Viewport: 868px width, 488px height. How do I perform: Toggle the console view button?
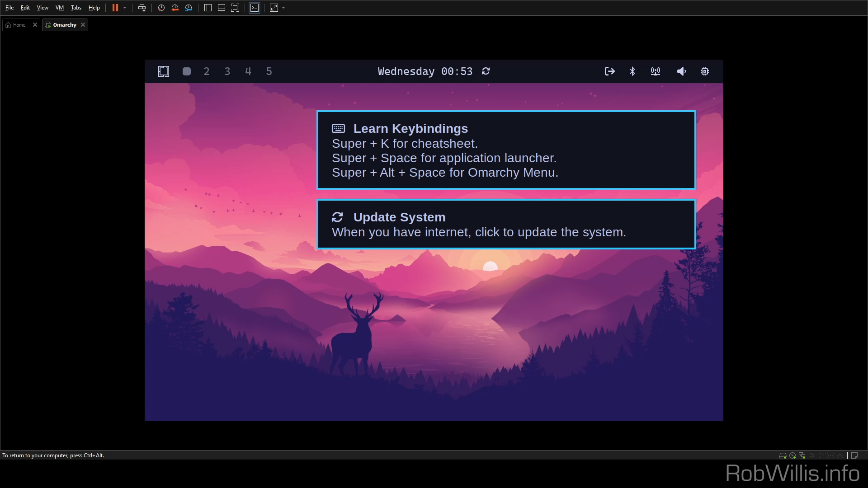255,8
